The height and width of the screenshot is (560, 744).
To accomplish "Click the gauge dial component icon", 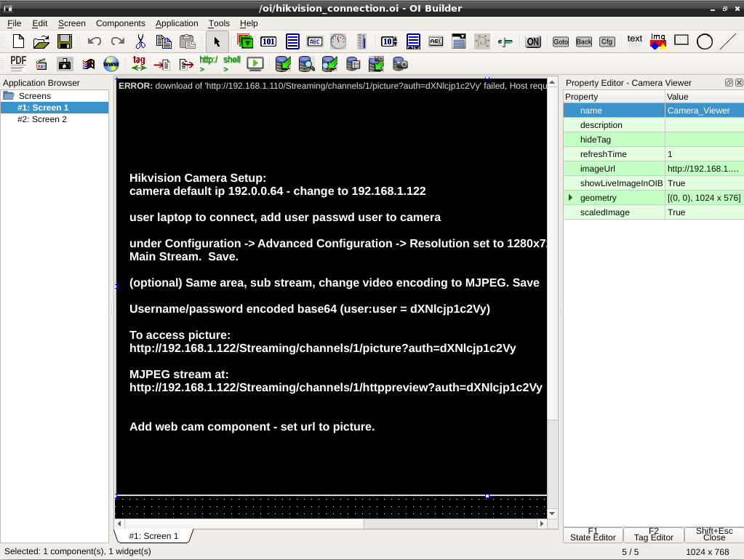I will point(338,41).
